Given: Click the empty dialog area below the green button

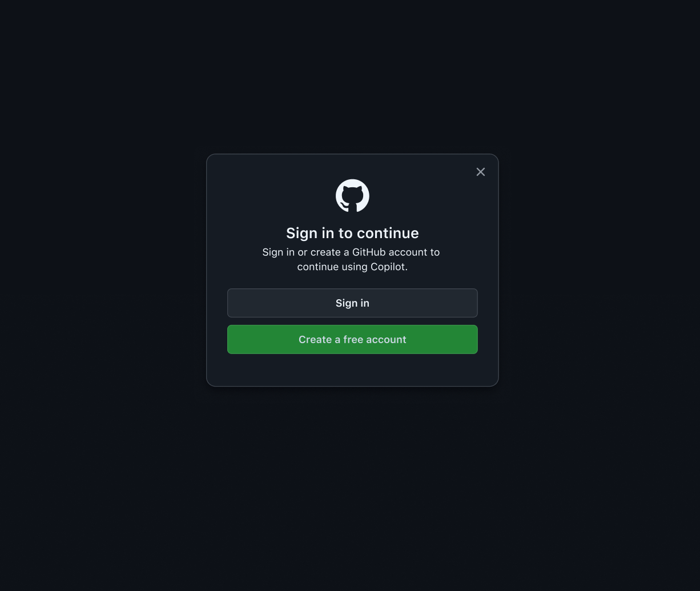Looking at the screenshot, I should click(x=352, y=370).
